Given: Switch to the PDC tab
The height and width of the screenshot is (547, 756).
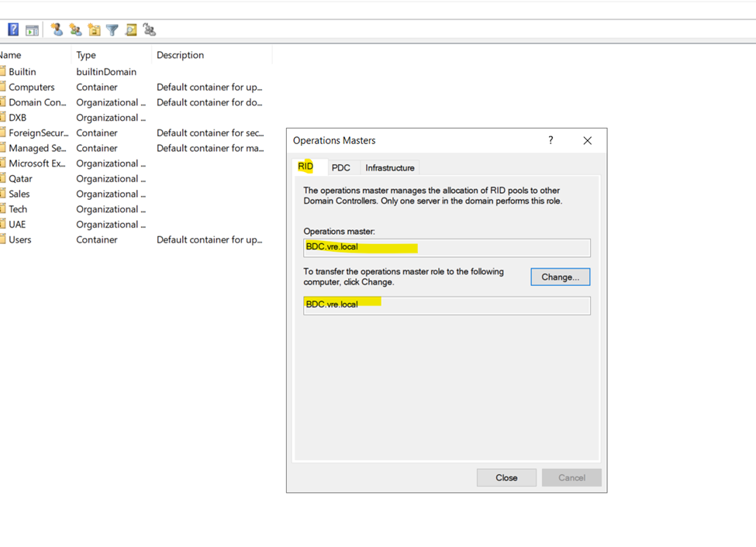Looking at the screenshot, I should (340, 167).
